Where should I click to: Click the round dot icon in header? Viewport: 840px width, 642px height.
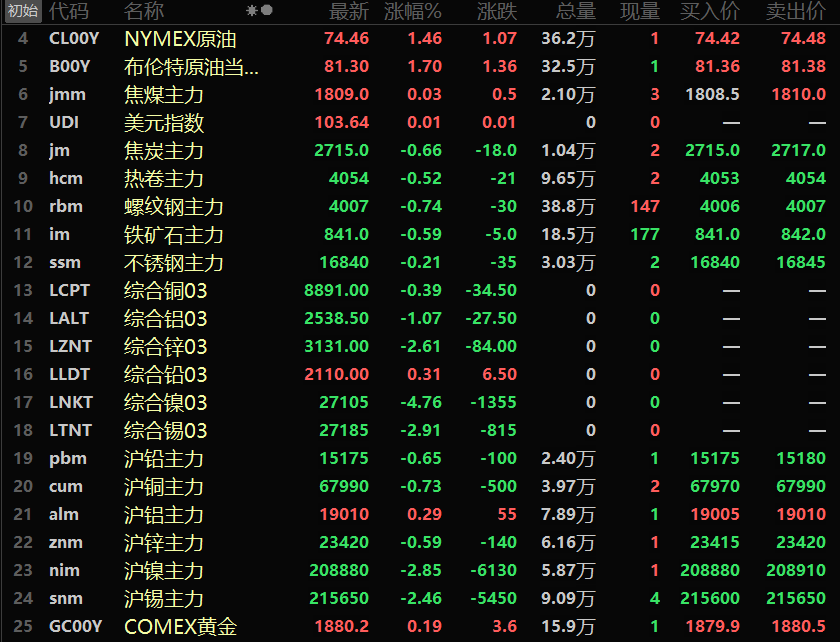pos(267,10)
